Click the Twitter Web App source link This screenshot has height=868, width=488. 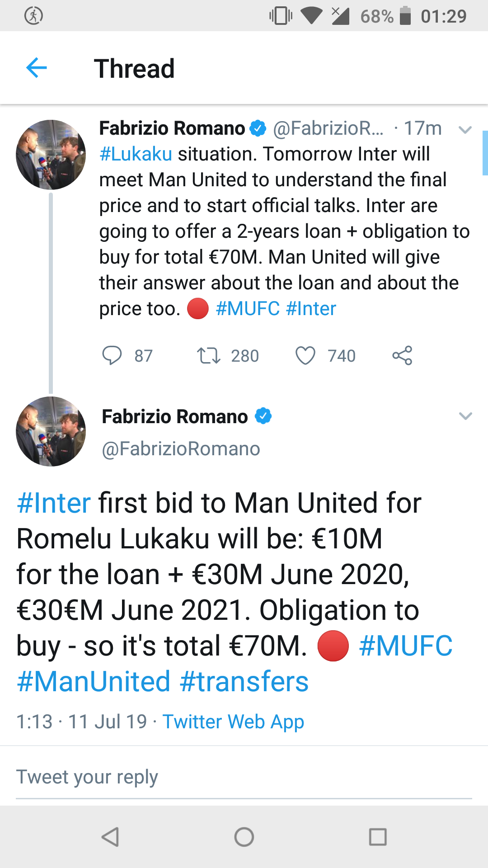233,722
